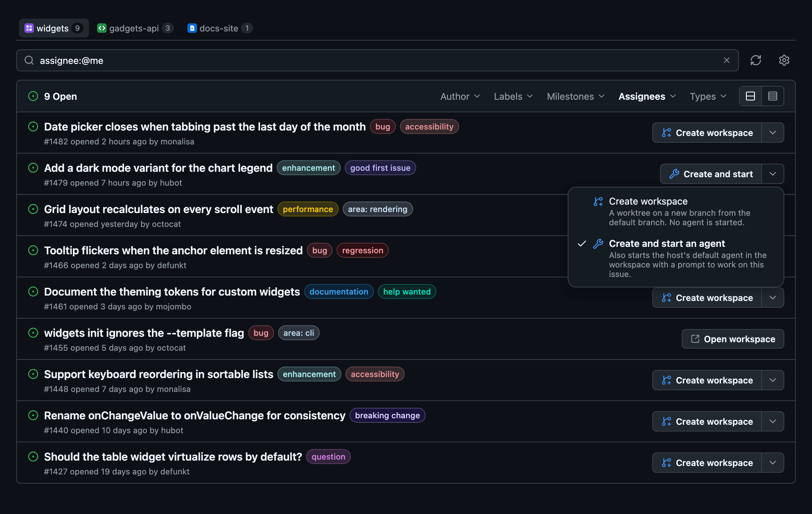Click Create and start for dark mode issue
This screenshot has width=812, height=514.
click(x=711, y=174)
